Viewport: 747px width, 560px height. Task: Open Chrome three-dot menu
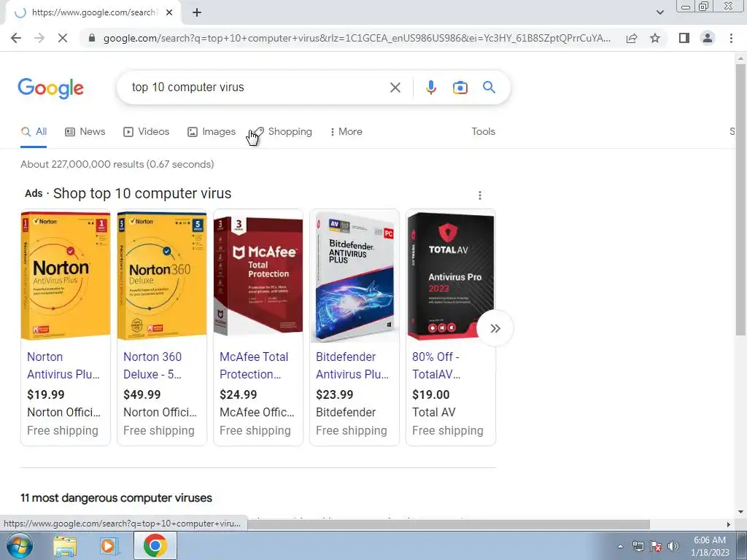click(x=731, y=38)
